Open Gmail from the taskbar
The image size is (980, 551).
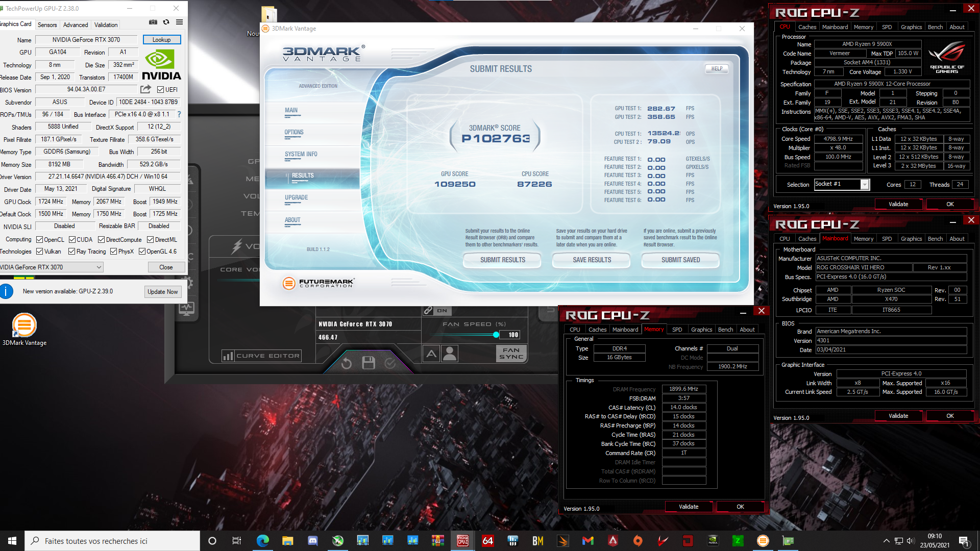pyautogui.click(x=588, y=541)
